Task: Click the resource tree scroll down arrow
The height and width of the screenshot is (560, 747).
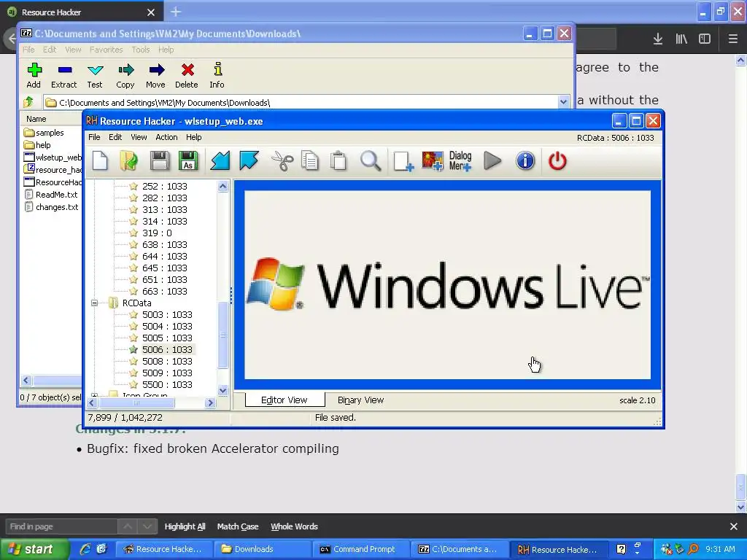Action: [223, 391]
